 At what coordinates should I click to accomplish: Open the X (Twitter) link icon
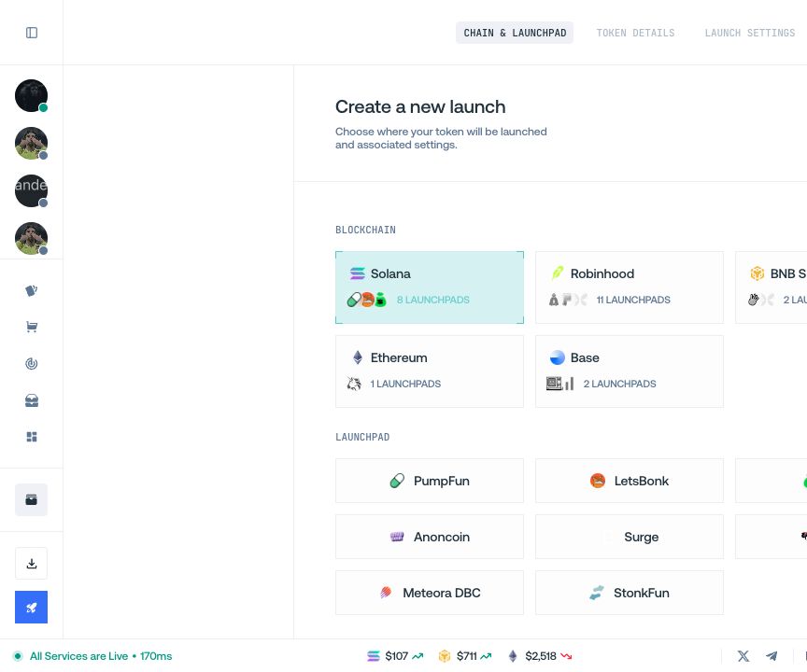743,656
